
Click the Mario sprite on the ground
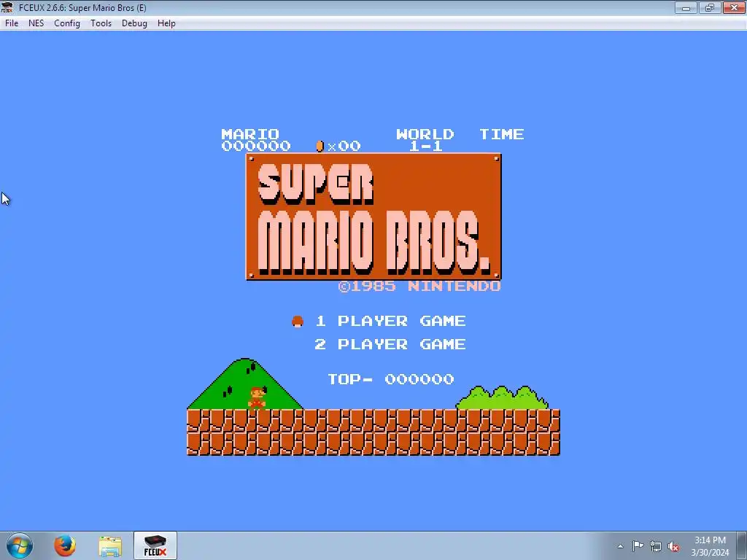coord(257,398)
